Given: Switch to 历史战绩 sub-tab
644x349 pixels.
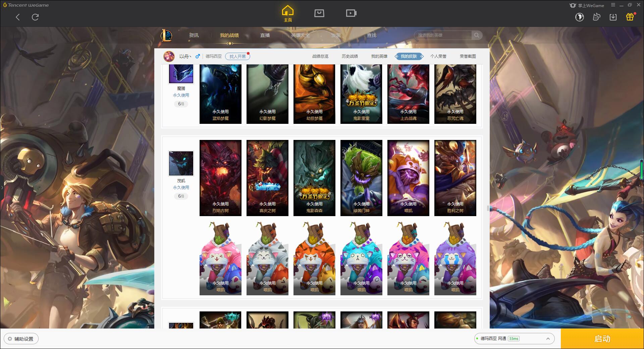Looking at the screenshot, I should pos(350,56).
